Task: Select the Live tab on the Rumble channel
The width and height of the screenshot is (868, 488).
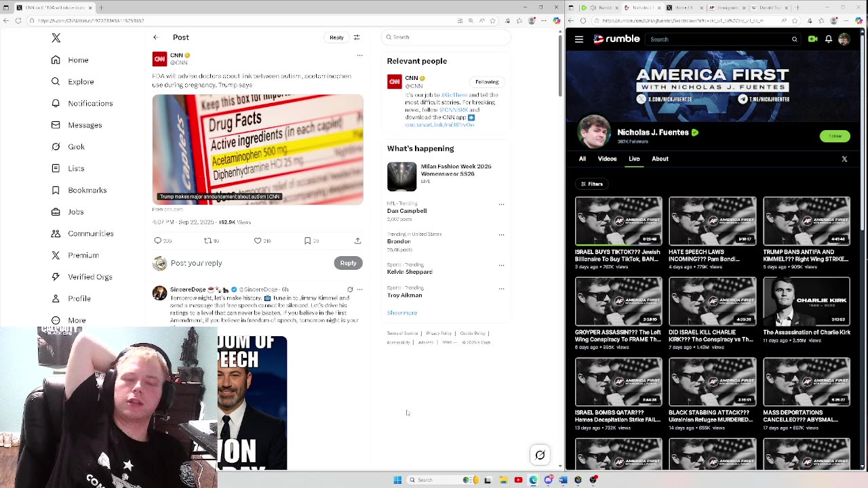Action: [634, 159]
